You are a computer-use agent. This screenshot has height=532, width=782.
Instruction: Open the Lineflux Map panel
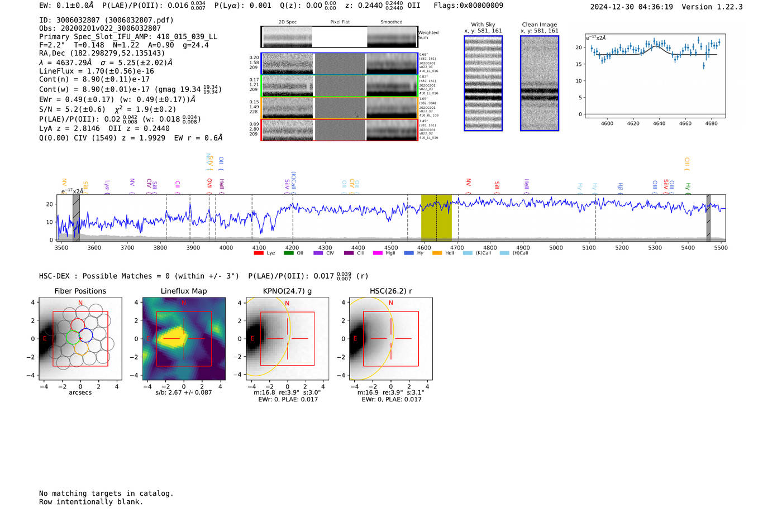tap(184, 339)
